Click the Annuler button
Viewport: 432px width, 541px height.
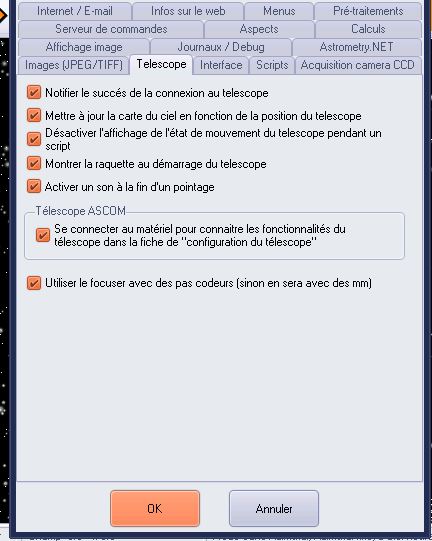(274, 508)
